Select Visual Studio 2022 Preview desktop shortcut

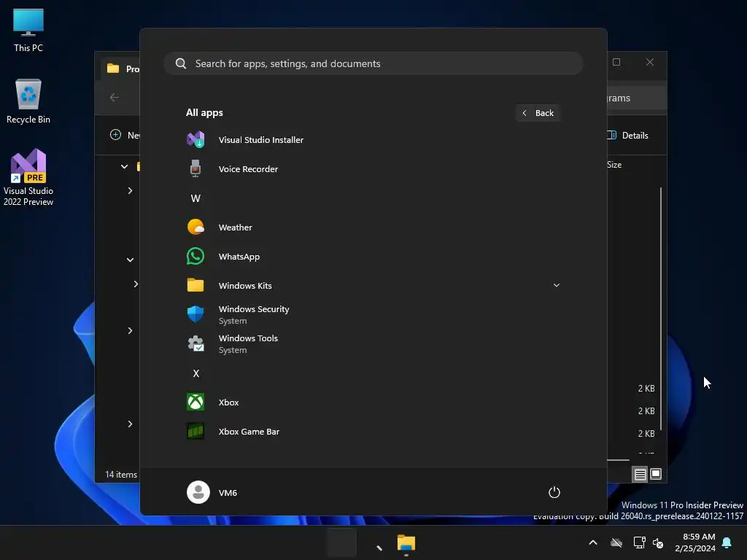pos(28,177)
